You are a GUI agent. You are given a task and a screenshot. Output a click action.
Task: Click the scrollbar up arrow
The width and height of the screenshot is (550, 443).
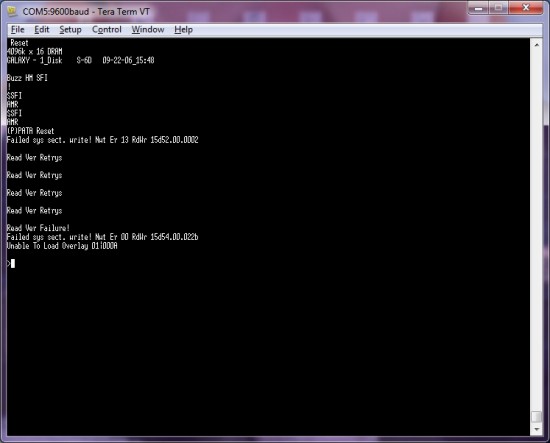tap(536, 45)
